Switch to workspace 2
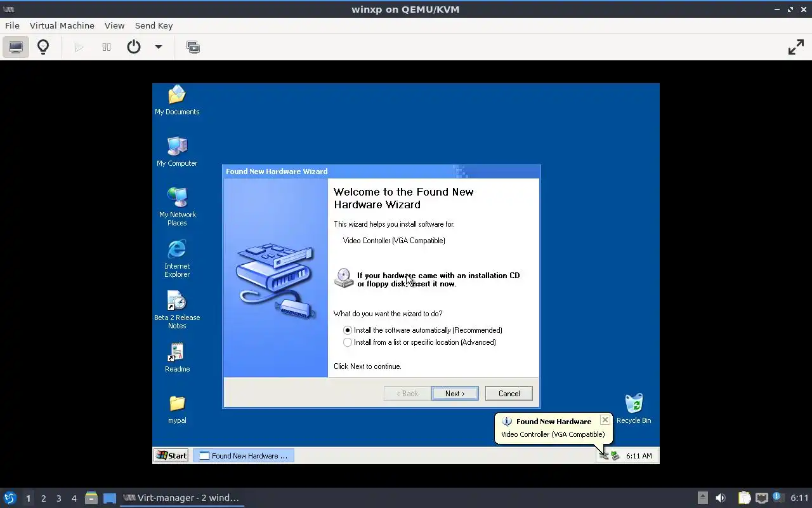The height and width of the screenshot is (508, 812). click(43, 498)
